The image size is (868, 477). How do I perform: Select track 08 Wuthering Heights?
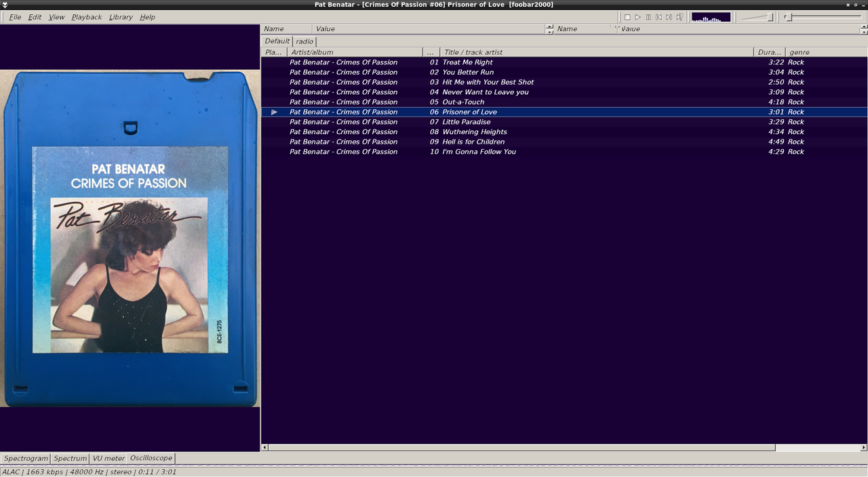click(x=564, y=132)
